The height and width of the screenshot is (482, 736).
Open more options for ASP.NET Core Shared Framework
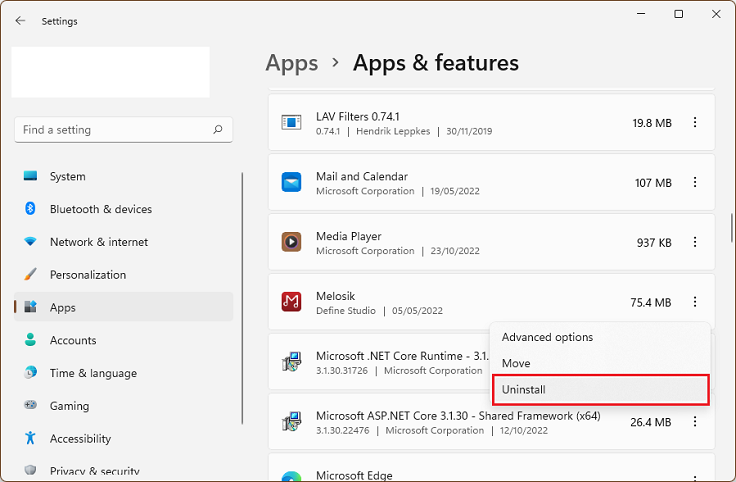695,422
